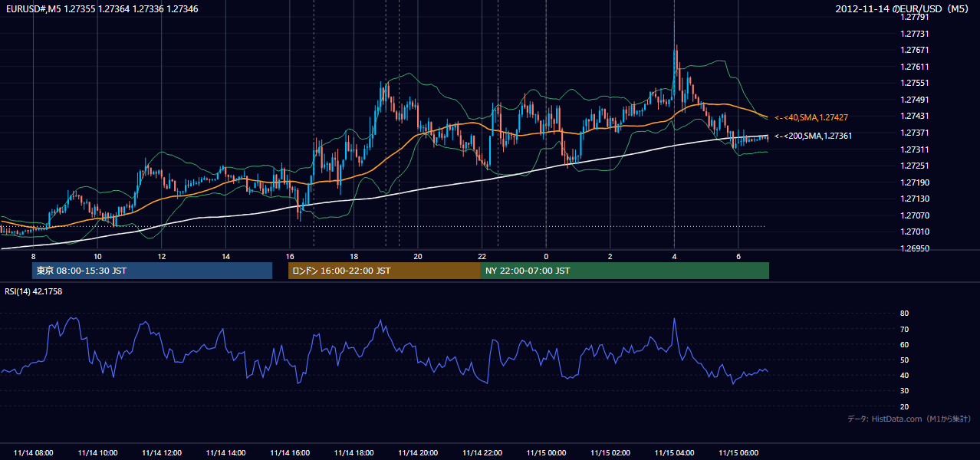Click the 11/14 20:00 time axis label
This screenshot has height=460, width=980.
click(418, 453)
